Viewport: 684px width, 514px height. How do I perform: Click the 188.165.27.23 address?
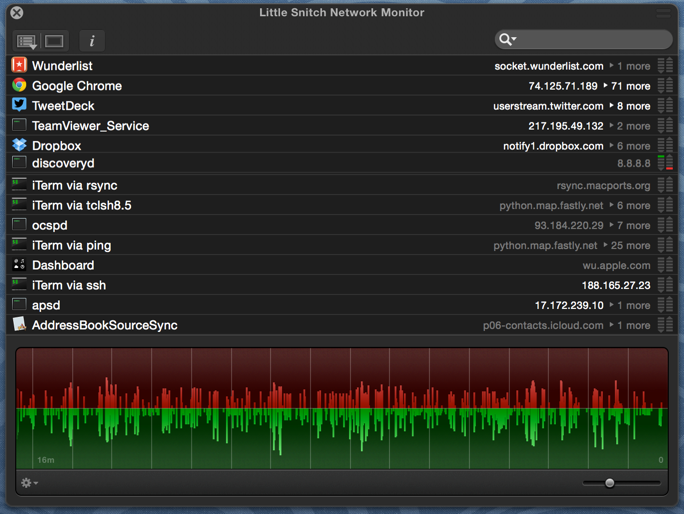(x=616, y=285)
